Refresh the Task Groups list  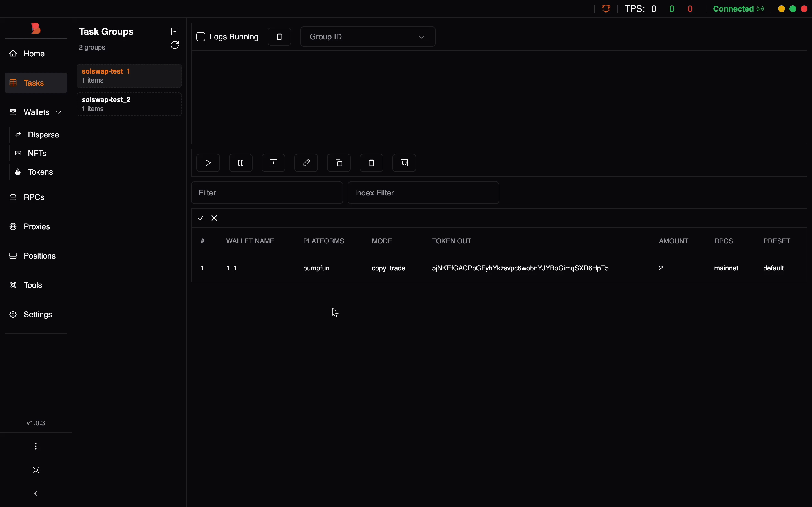[175, 45]
